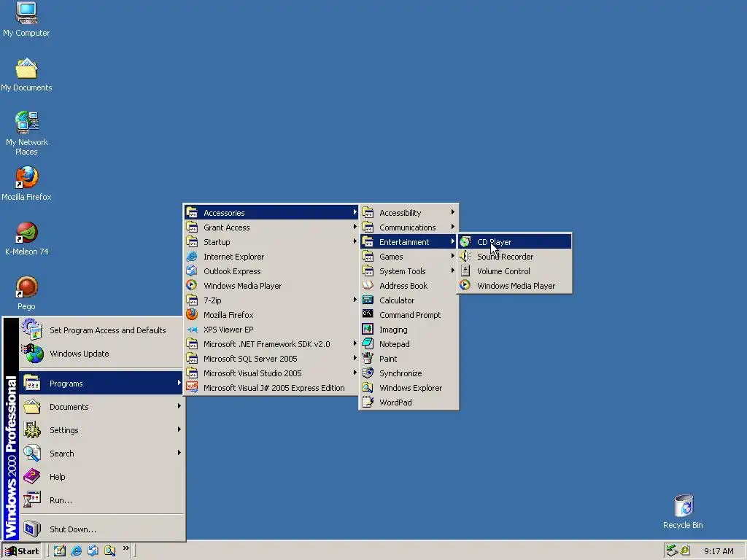The height and width of the screenshot is (560, 747).
Task: Open Settings in the Start menu
Action: click(101, 430)
